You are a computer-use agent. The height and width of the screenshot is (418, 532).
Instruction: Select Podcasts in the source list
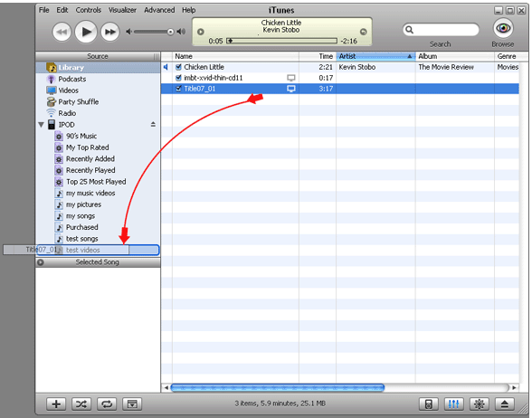click(x=98, y=79)
